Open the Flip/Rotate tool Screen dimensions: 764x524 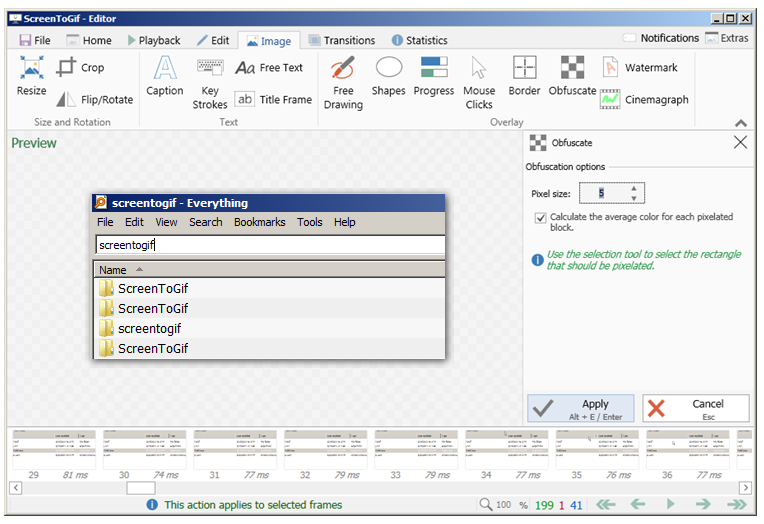click(x=95, y=99)
